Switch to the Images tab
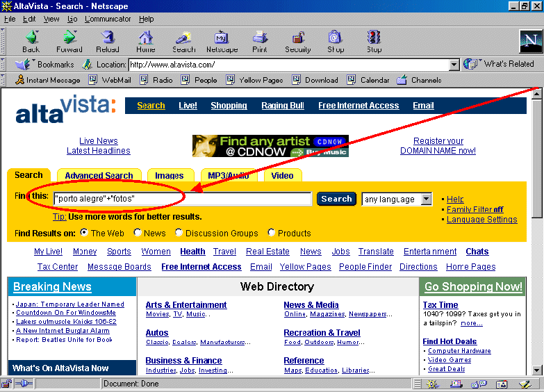Image resolution: width=544 pixels, height=392 pixels. [170, 175]
